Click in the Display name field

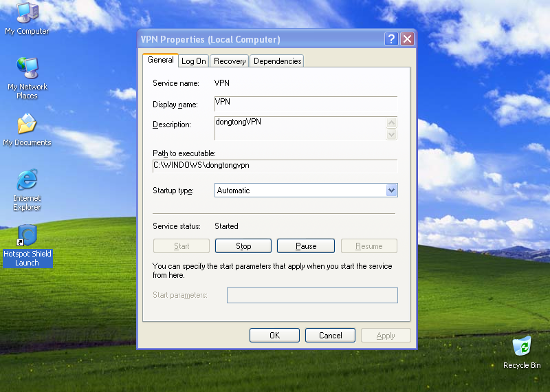[306, 105]
